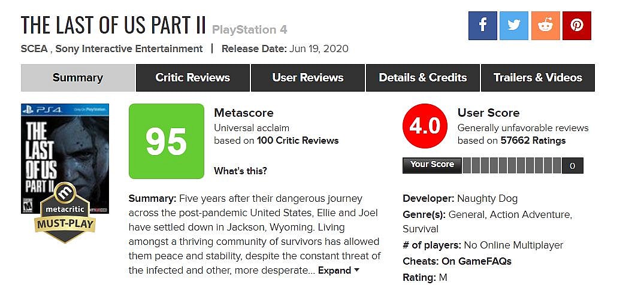Screen dimensions: 644x285
Task: Expand the full game summary
Action: click(338, 271)
